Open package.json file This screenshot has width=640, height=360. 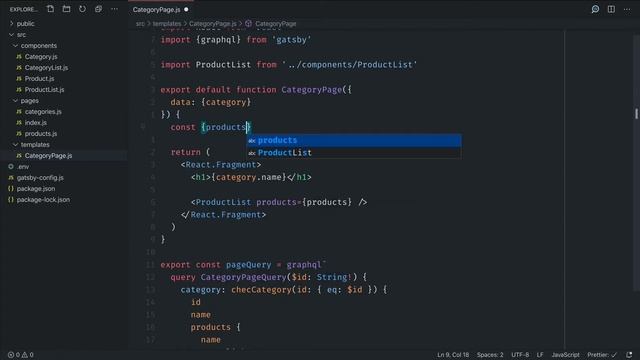click(x=36, y=189)
